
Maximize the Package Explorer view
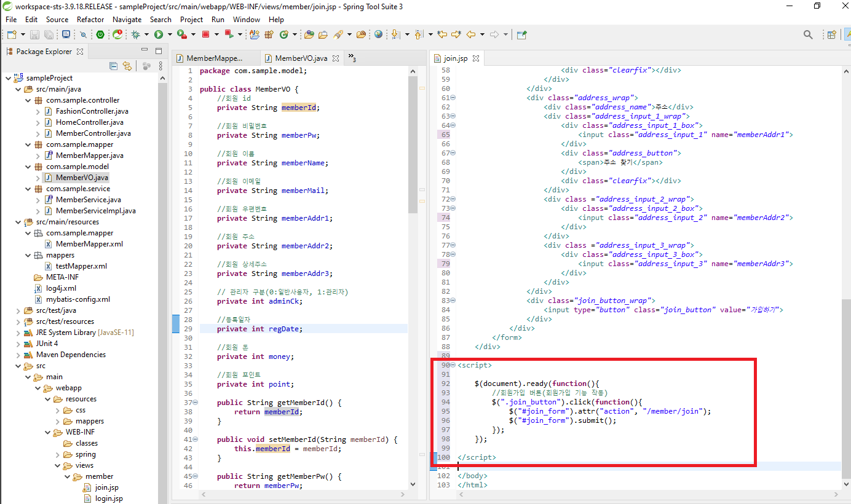coord(158,51)
